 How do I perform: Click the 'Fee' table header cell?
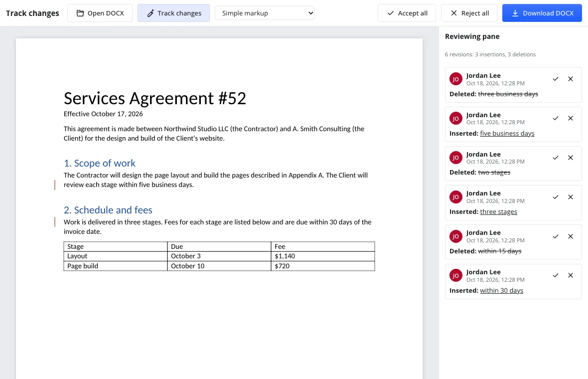[323, 246]
